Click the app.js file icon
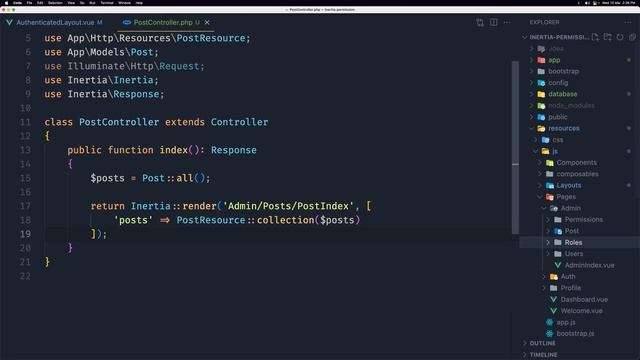The height and width of the screenshot is (360, 640). click(550, 322)
